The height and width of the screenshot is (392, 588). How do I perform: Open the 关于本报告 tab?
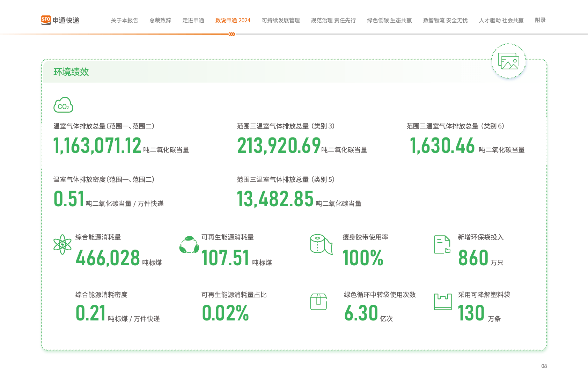point(124,20)
